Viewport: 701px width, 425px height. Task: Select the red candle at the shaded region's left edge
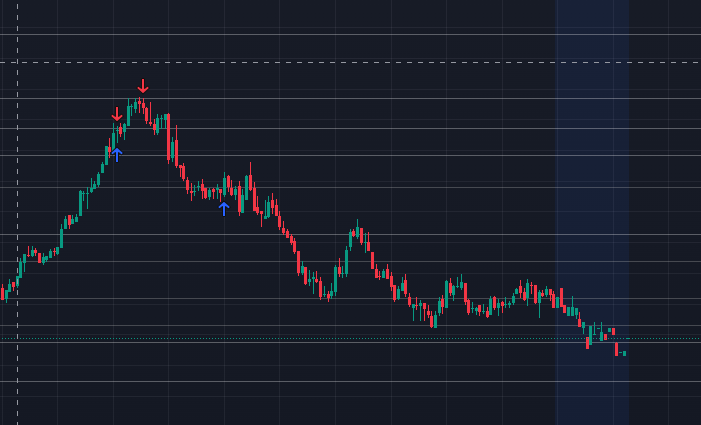pos(561,298)
